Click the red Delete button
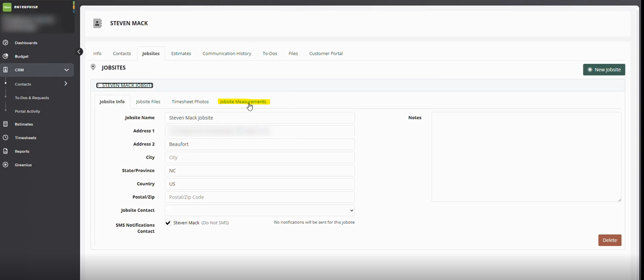This screenshot has height=280, width=644. (610, 240)
